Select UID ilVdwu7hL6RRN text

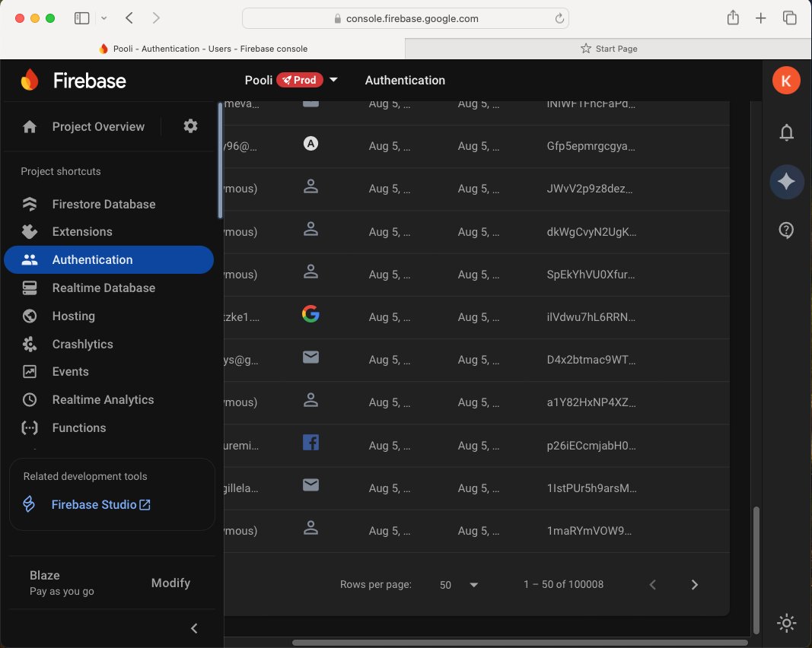coord(591,317)
